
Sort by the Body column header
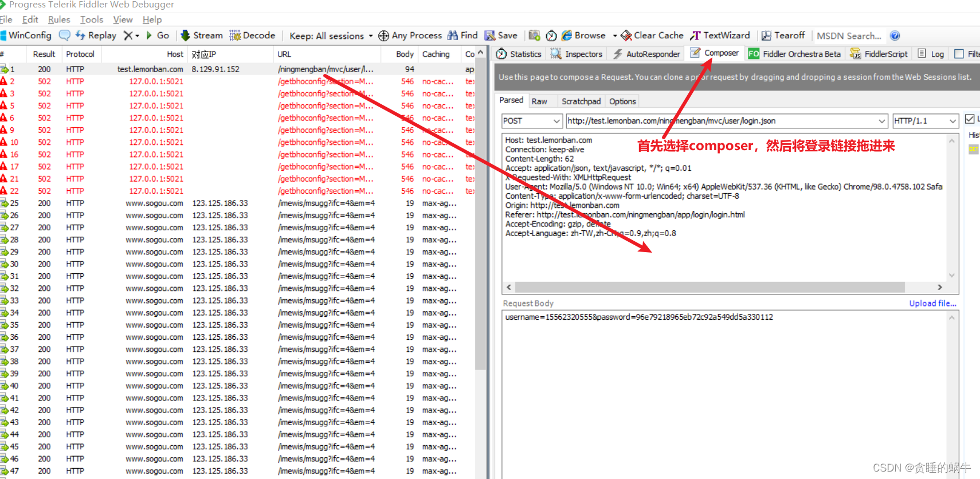coord(400,54)
